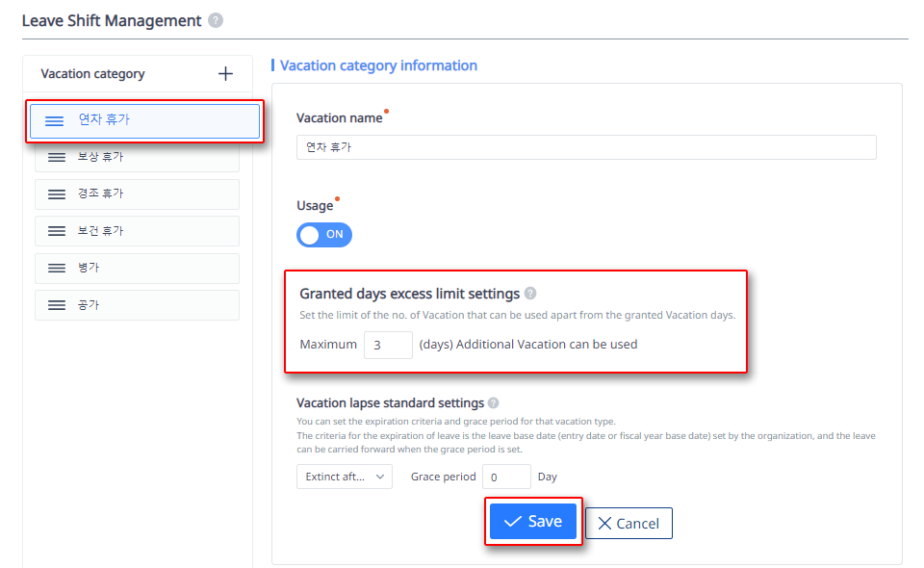Open help for Granted days excess limit
924x568 pixels.
click(530, 294)
